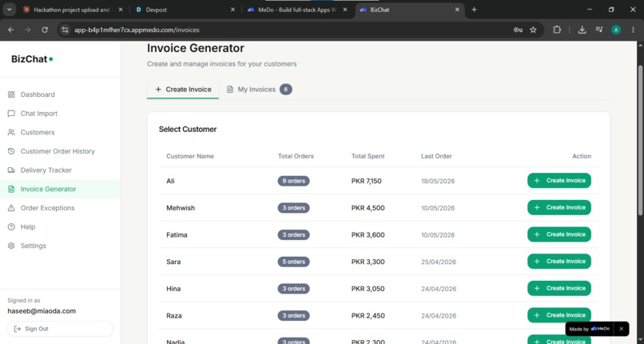Screen dimensions: 644x344
Task: Open a new browser tab
Action: point(474,10)
